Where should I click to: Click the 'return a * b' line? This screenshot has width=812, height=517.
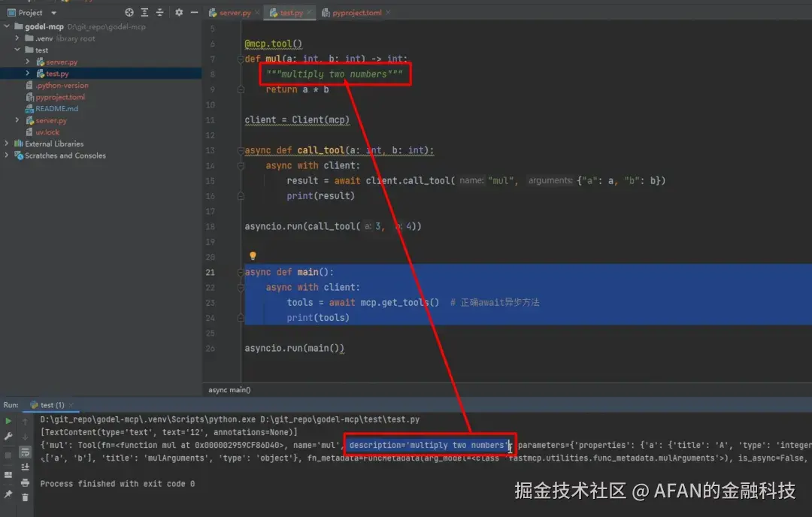[297, 89]
